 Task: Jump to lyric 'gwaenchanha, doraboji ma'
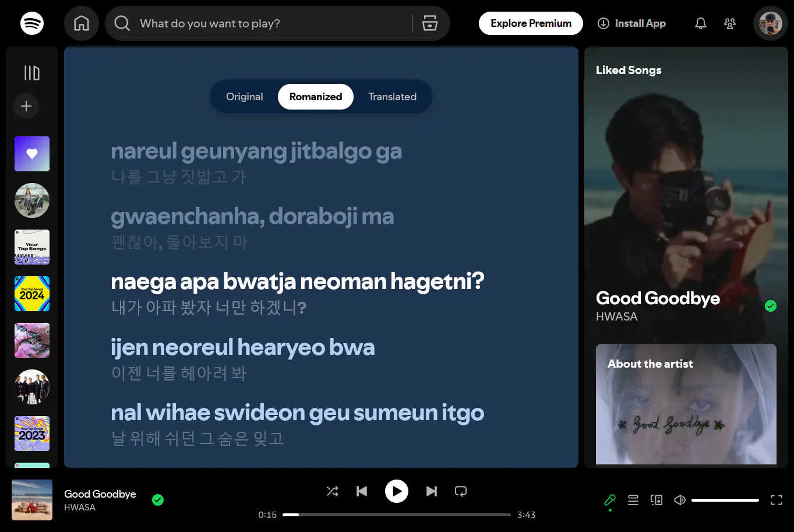tap(252, 217)
